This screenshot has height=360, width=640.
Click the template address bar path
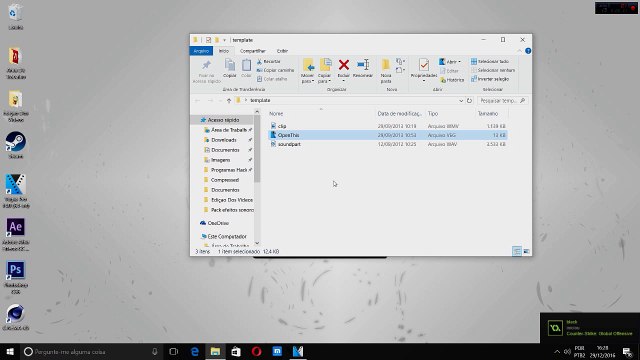click(x=260, y=100)
